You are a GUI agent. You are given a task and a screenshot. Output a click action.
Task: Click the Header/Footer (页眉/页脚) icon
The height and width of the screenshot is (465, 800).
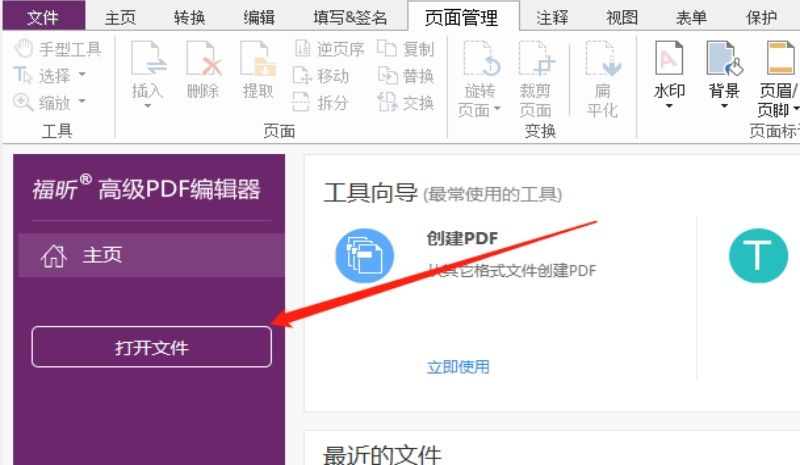coord(781,59)
